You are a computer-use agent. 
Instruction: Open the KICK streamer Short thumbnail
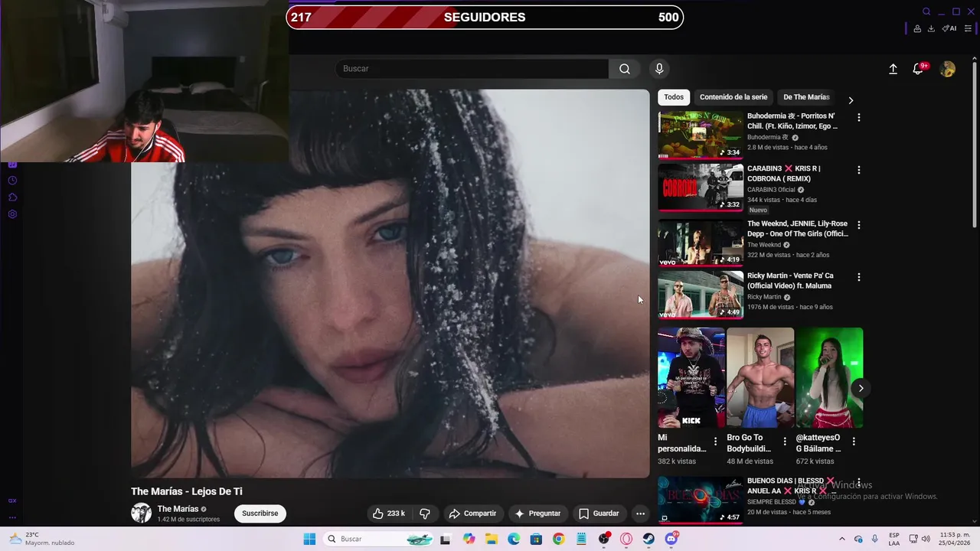691,378
